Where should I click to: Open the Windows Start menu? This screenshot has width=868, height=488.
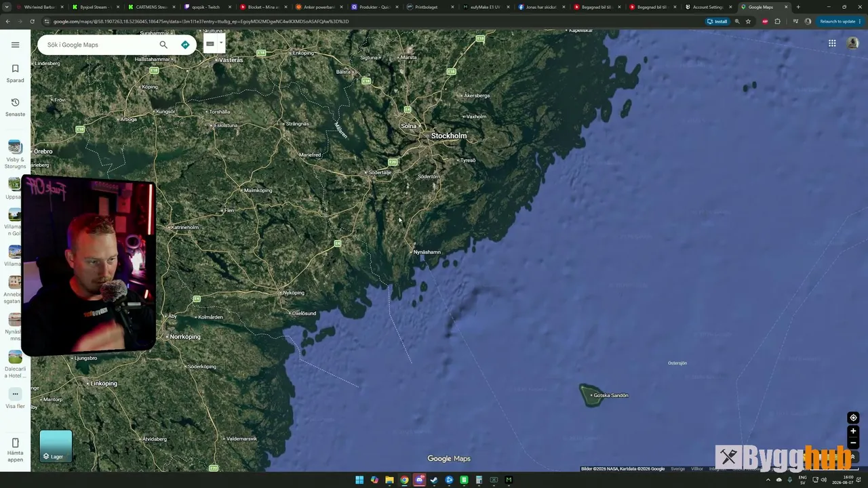pos(359,480)
